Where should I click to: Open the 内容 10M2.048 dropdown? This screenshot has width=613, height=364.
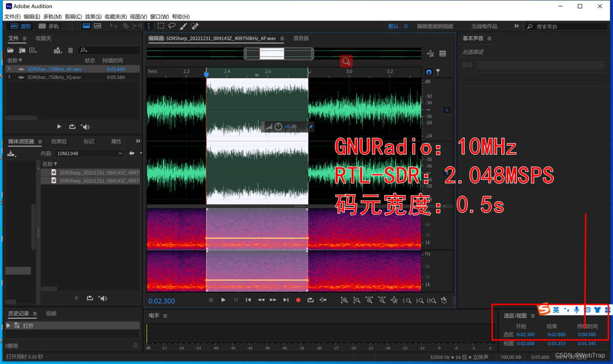(90, 153)
